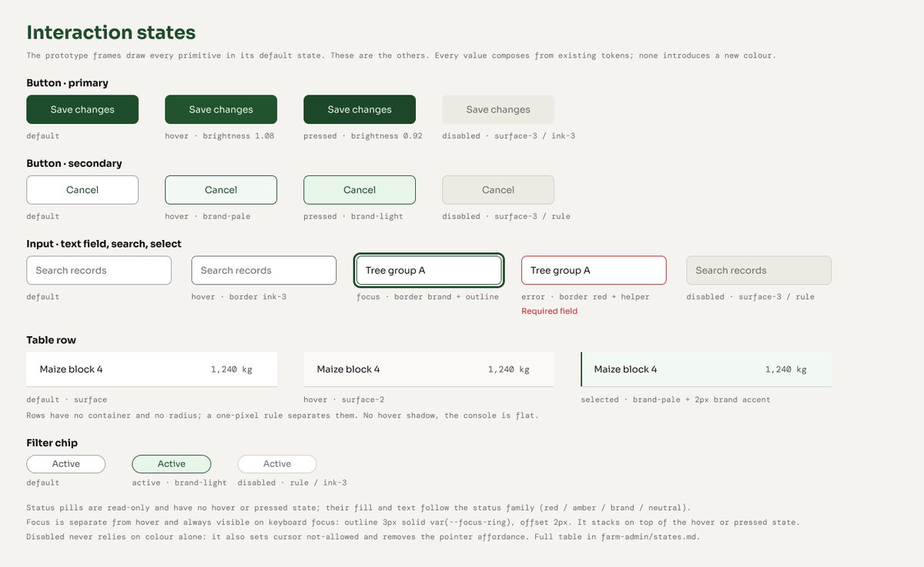Click the active · brand-light caption
This screenshot has height=567, width=924.
179,482
